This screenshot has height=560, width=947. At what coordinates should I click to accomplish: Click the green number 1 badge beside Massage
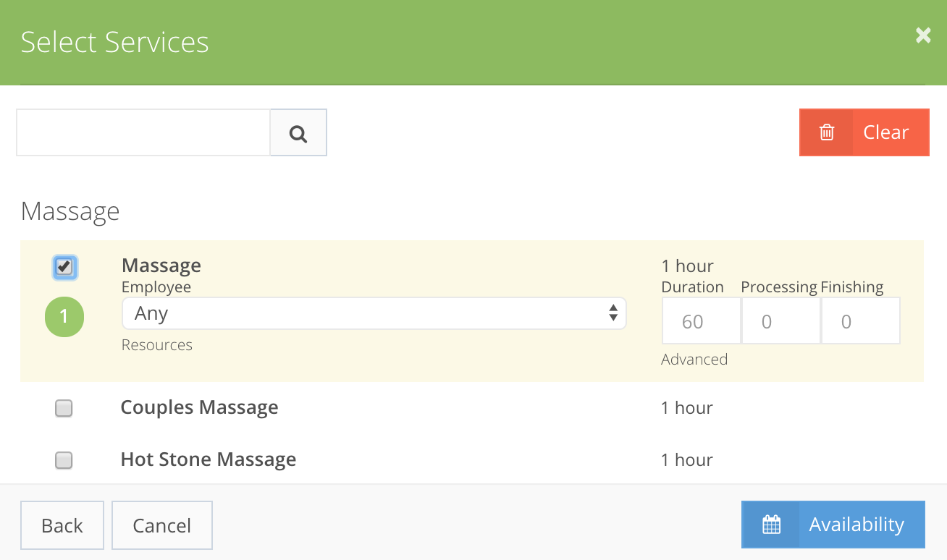64,317
